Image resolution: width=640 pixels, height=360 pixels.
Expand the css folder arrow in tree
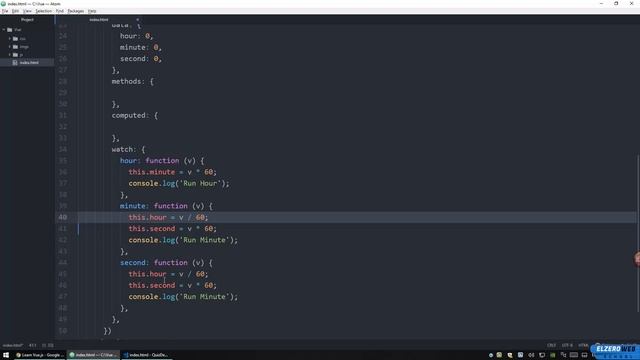[x=10, y=39]
